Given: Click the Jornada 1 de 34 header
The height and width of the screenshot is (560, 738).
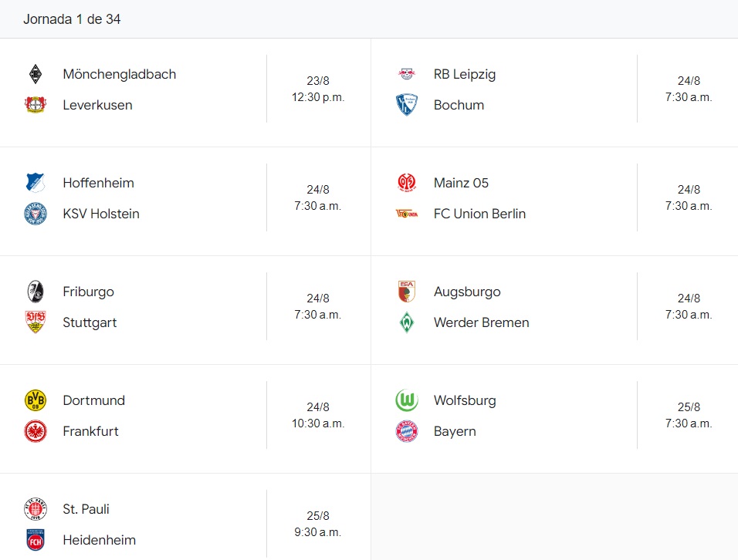Looking at the screenshot, I should [72, 19].
